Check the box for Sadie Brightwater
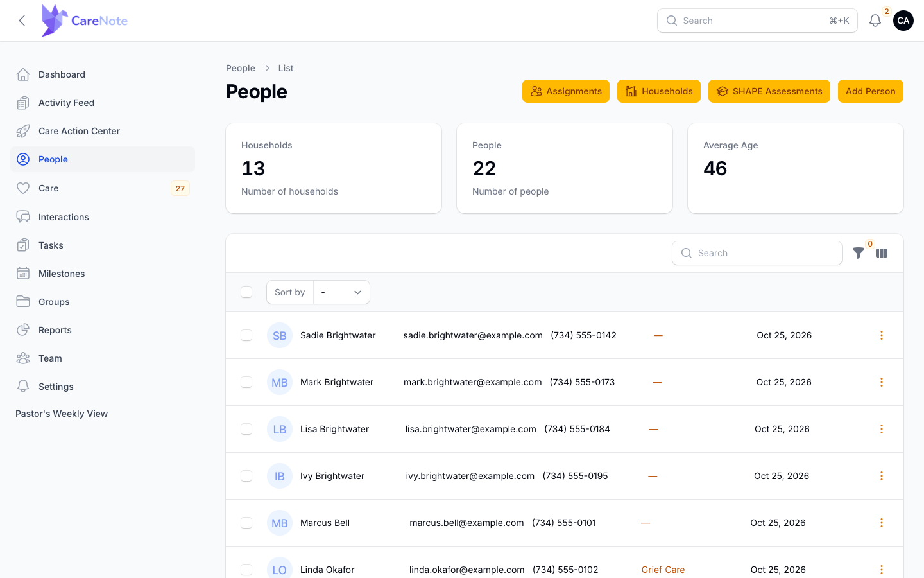Screen dimensions: 924x578 [246, 335]
